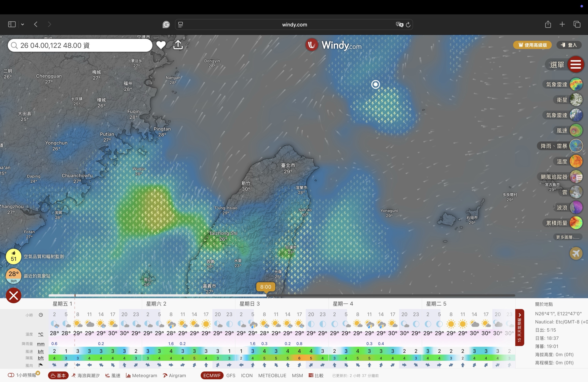Screen dimensions: 588x382
Task: Click the timeline slider at 8:00 marker
Action: (x=266, y=287)
